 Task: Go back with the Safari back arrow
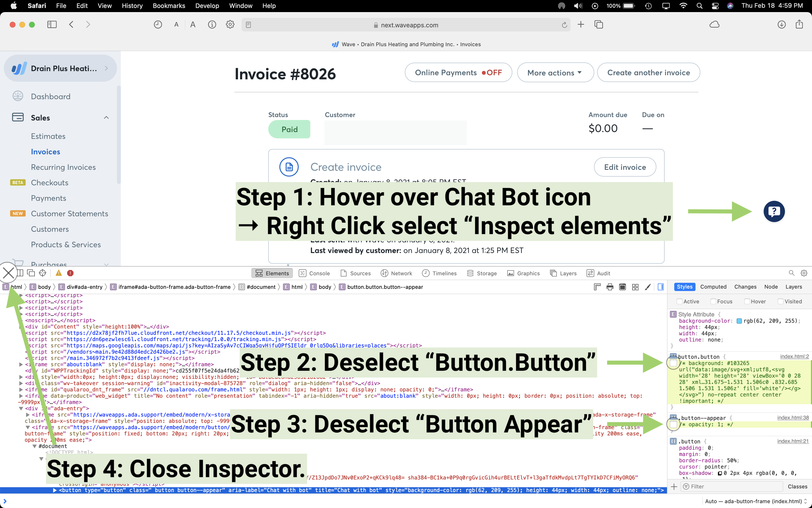pos(71,24)
